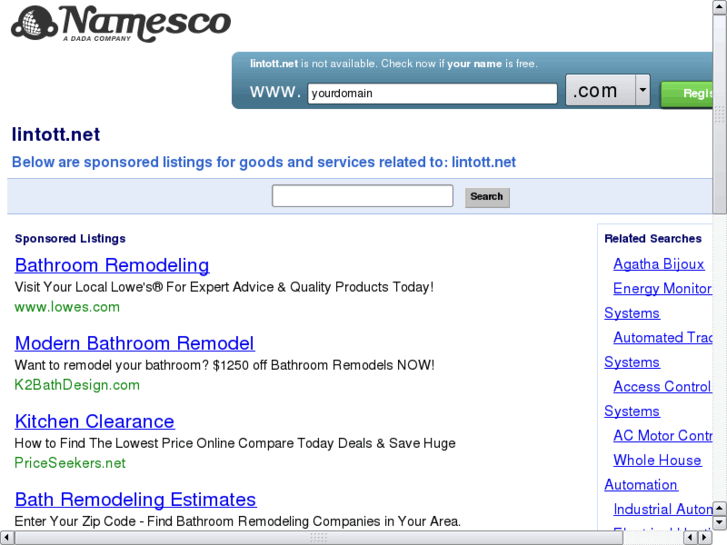The height and width of the screenshot is (545, 727).
Task: Select Industrial Autom related search
Action: click(x=663, y=509)
